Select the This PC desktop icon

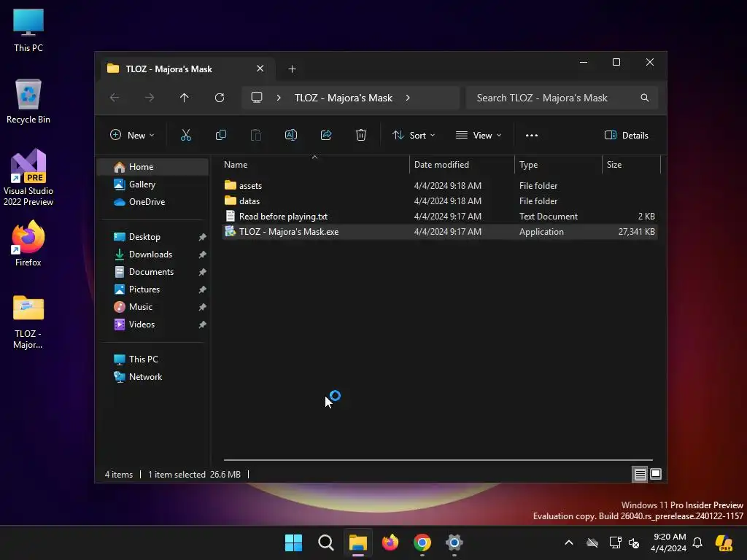[x=28, y=30]
